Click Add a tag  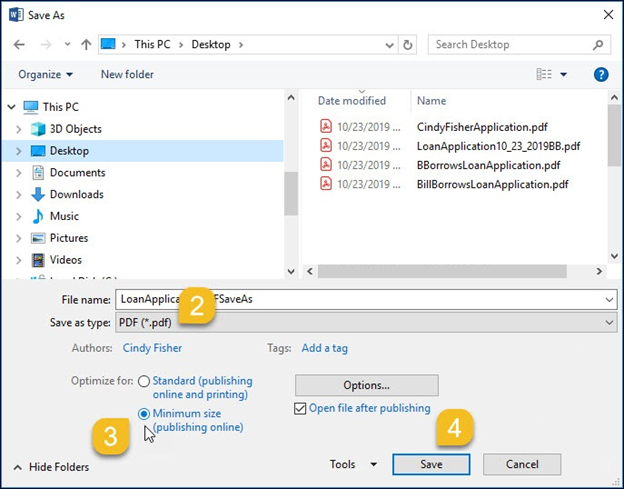324,348
